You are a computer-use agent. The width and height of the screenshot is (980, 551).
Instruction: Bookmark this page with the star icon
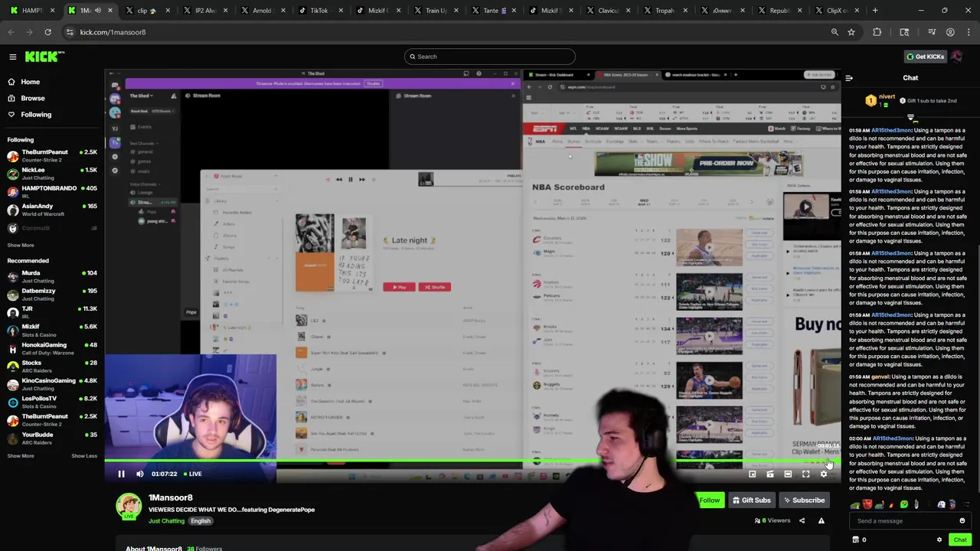[x=851, y=32]
